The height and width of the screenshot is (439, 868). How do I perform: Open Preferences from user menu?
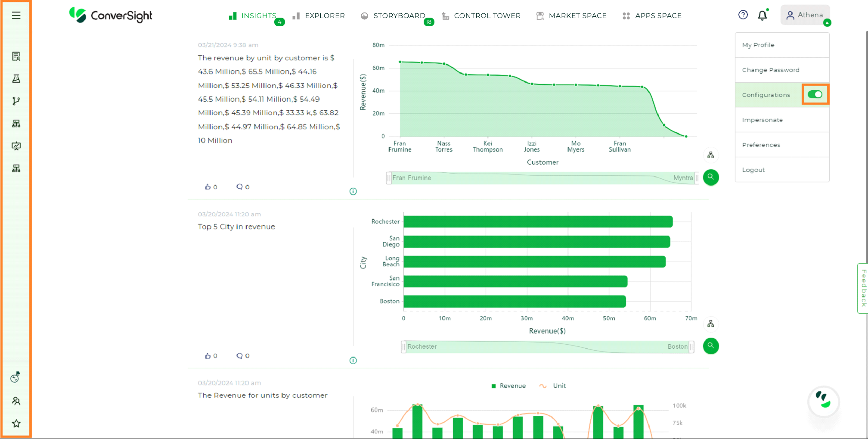click(782, 145)
